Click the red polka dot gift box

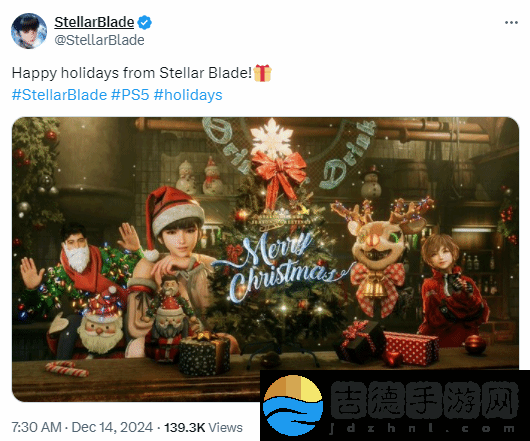(411, 348)
